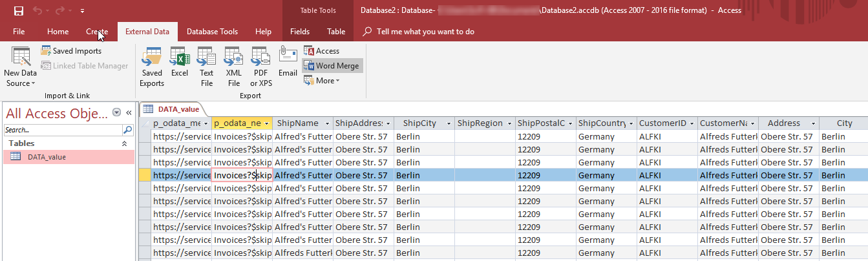Viewport: 868px width, 261px height.
Task: Switch to the Home tab
Action: click(x=58, y=32)
